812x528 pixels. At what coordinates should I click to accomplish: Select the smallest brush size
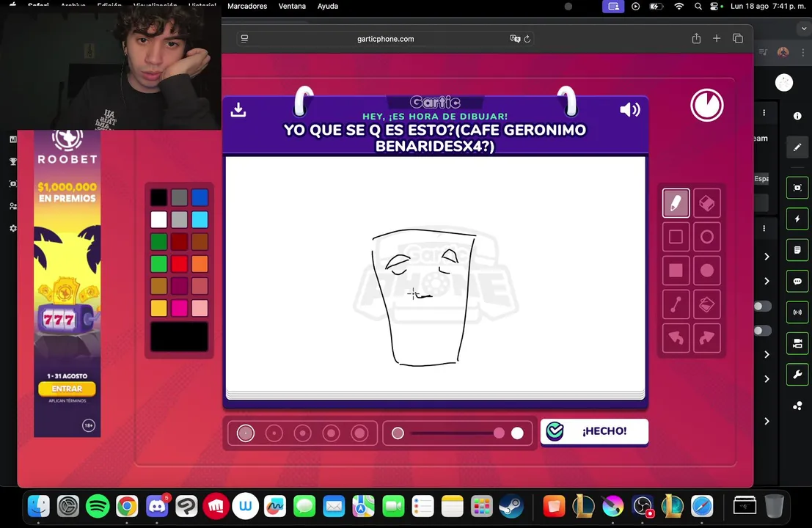pos(246,433)
